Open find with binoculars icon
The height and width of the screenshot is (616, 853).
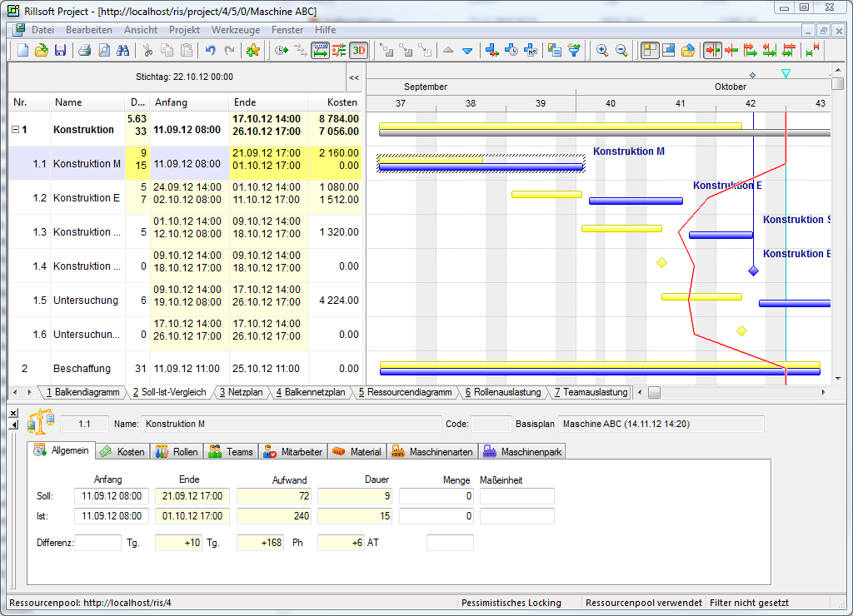123,51
